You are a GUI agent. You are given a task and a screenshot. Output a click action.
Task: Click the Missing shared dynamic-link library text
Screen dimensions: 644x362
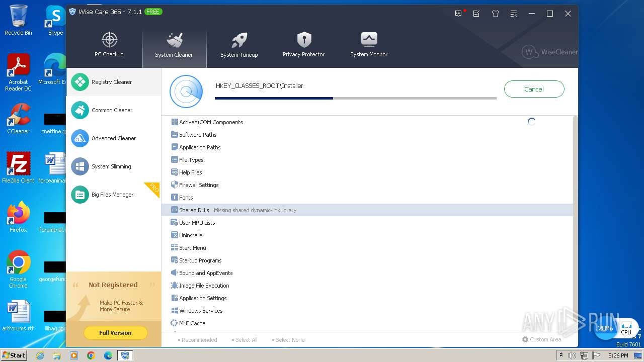[255, 210]
